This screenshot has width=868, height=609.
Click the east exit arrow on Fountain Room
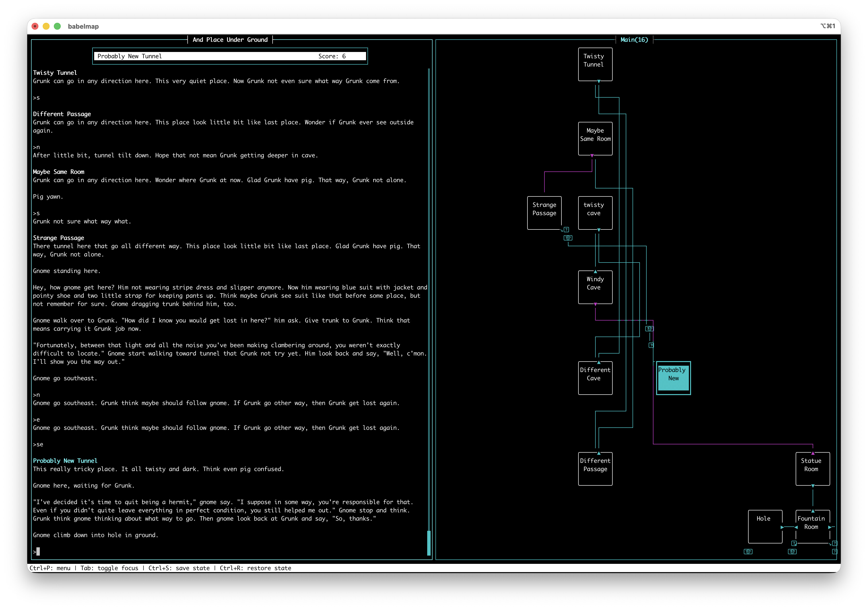click(x=829, y=527)
